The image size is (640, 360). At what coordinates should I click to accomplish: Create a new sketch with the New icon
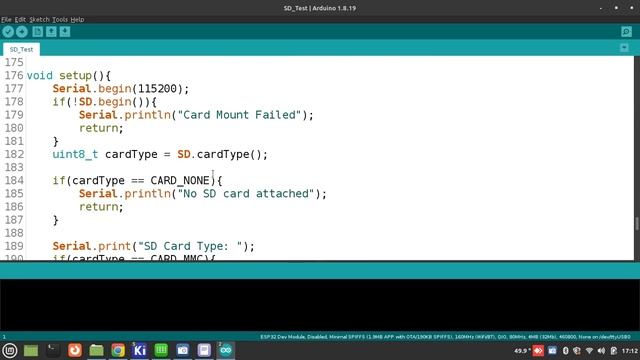(38, 32)
